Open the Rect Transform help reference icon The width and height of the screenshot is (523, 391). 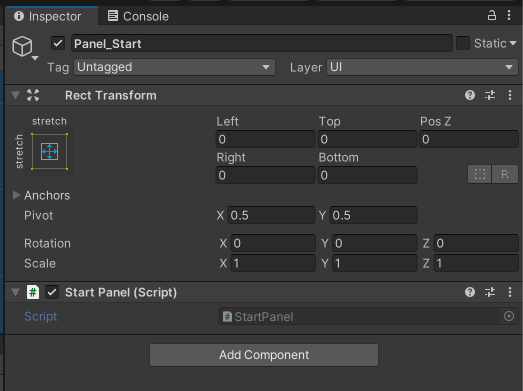[470, 95]
